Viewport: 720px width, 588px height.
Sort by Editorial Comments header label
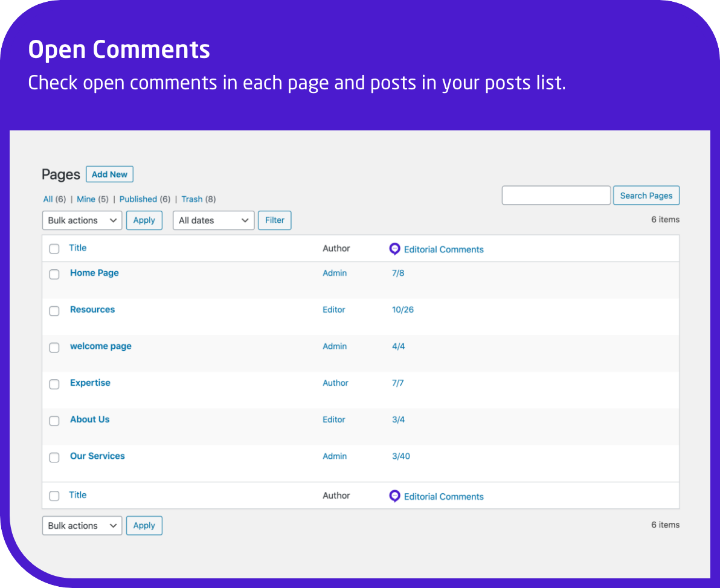point(443,249)
